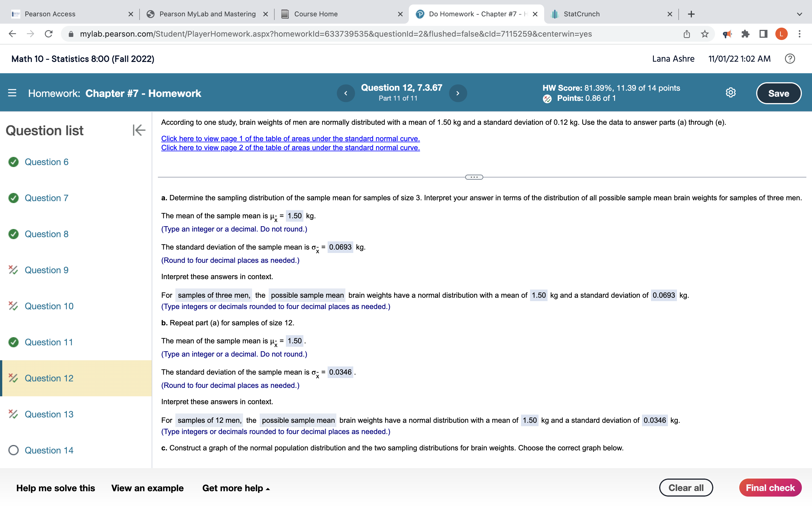Open browser Extensions puzzle icon

[x=745, y=34]
